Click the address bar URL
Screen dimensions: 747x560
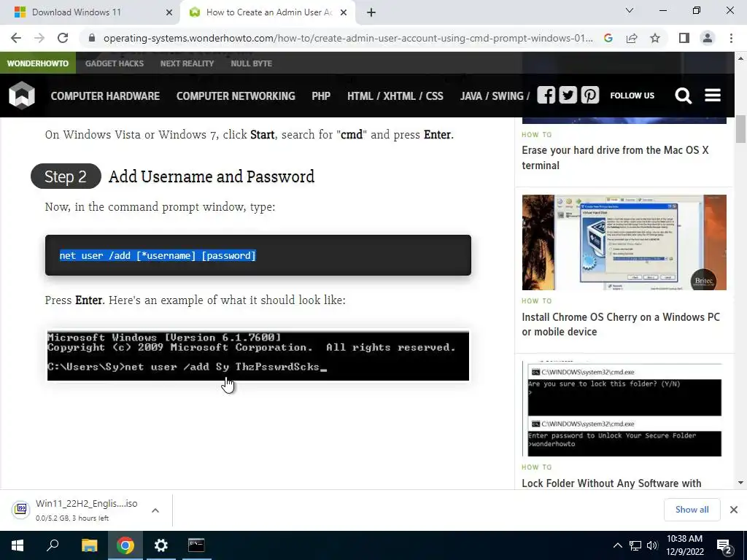click(348, 38)
